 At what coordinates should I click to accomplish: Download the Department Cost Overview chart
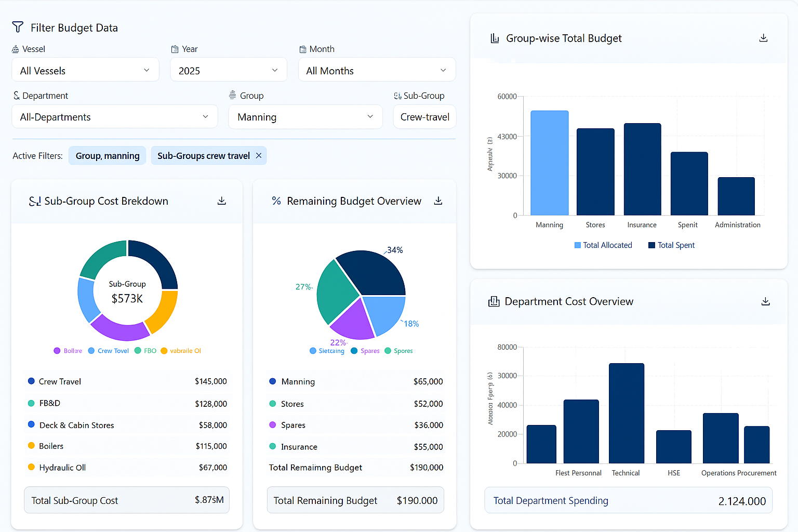pyautogui.click(x=765, y=301)
